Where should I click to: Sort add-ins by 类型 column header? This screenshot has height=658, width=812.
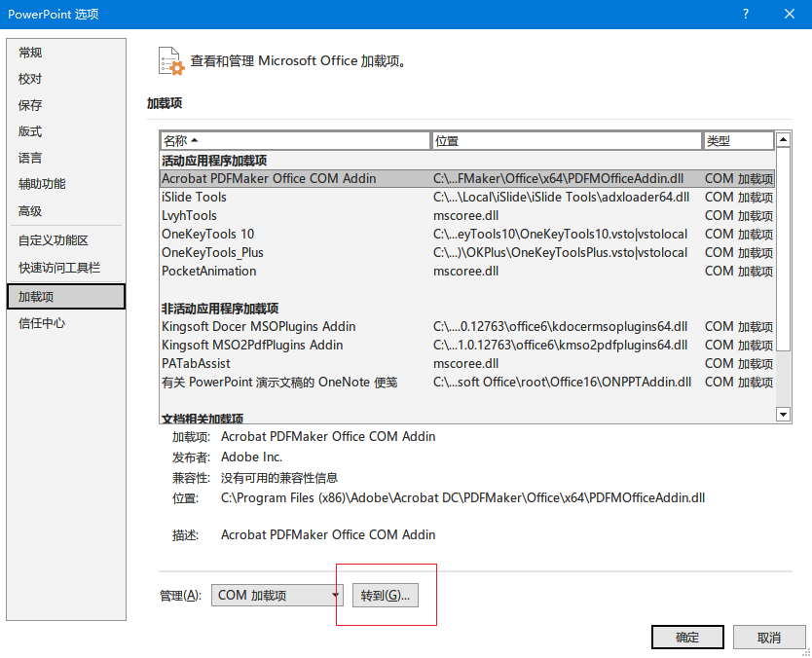point(738,141)
